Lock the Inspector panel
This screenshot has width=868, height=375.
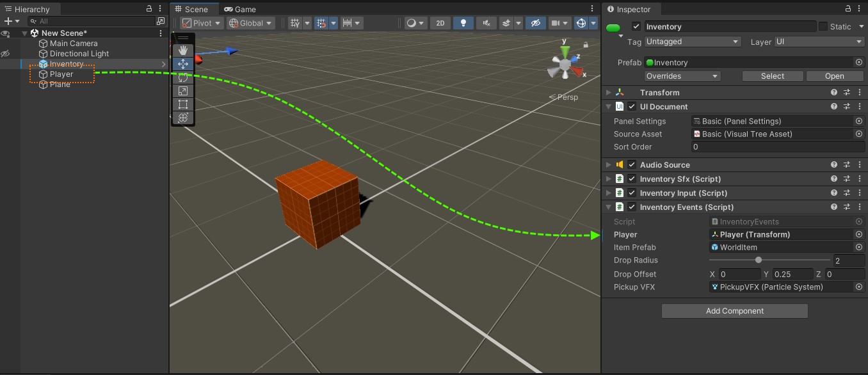tap(848, 8)
